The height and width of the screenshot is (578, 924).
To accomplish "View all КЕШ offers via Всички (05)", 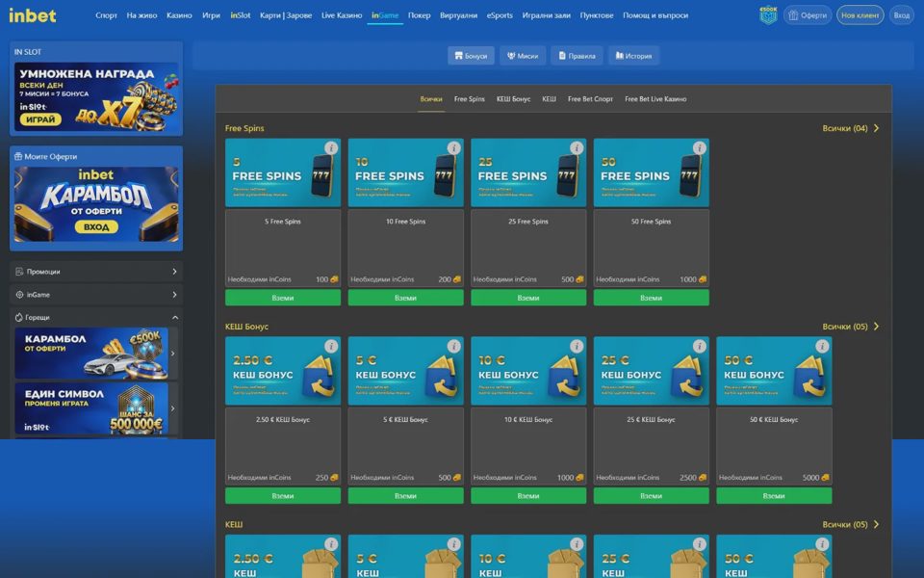I will (x=850, y=524).
